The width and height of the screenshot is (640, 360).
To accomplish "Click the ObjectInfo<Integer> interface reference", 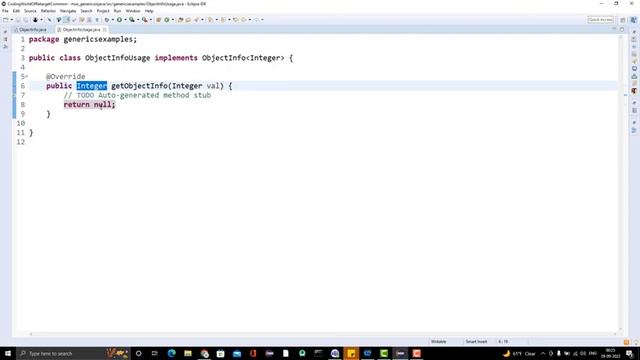I will point(243,58).
